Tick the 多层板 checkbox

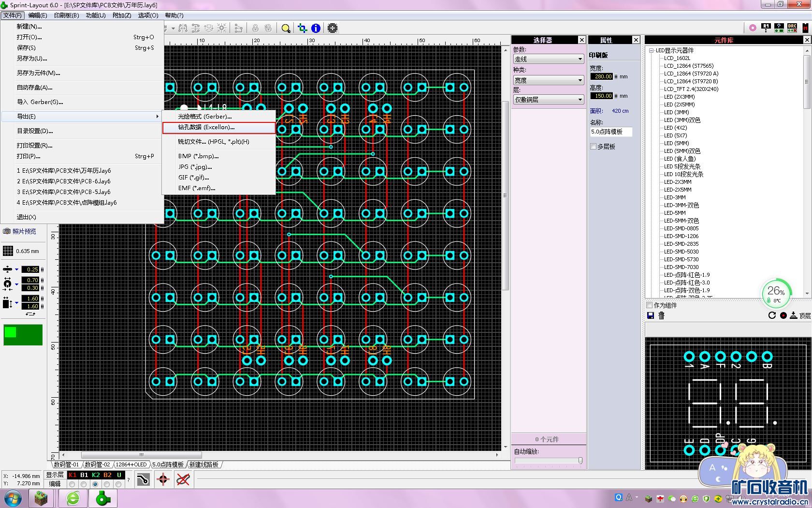coord(593,147)
